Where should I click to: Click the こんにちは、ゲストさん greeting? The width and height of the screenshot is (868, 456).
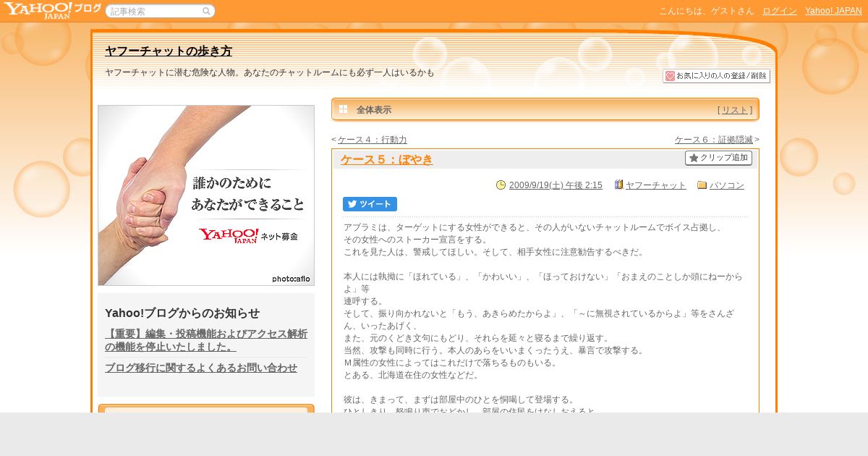tap(706, 11)
